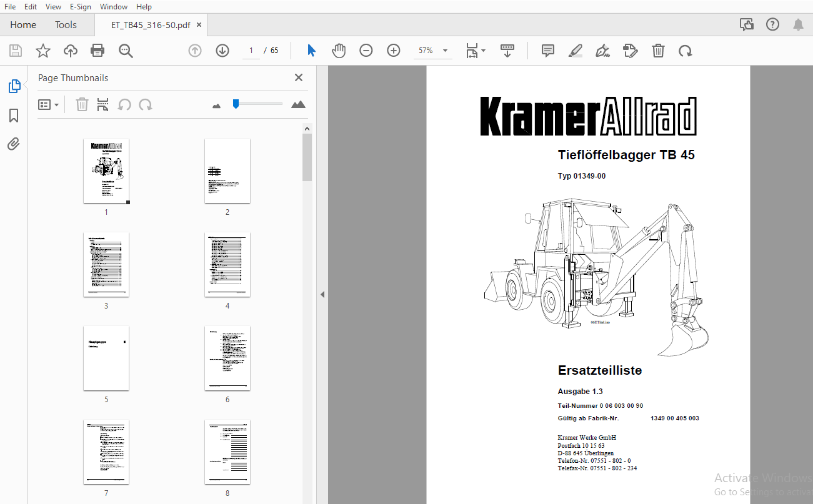Select page 2 thumbnail
The image size is (813, 504).
[x=227, y=170]
